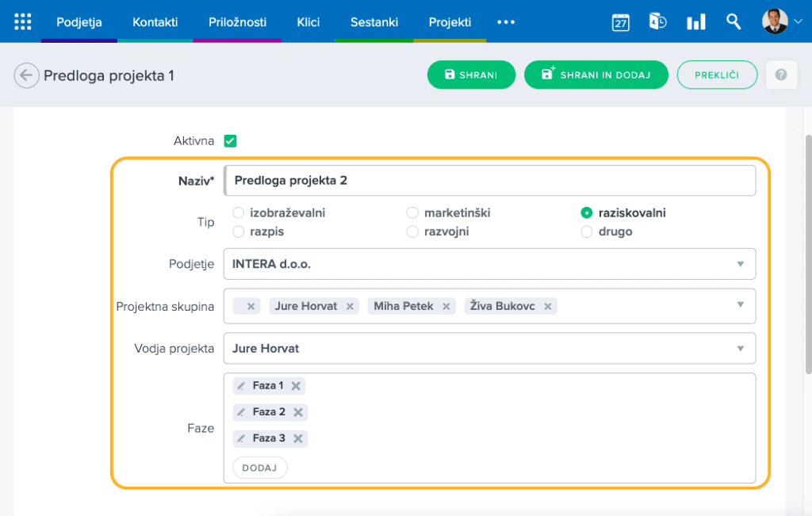This screenshot has width=812, height=516.
Task: Click the bar chart reports icon
Action: click(x=695, y=22)
